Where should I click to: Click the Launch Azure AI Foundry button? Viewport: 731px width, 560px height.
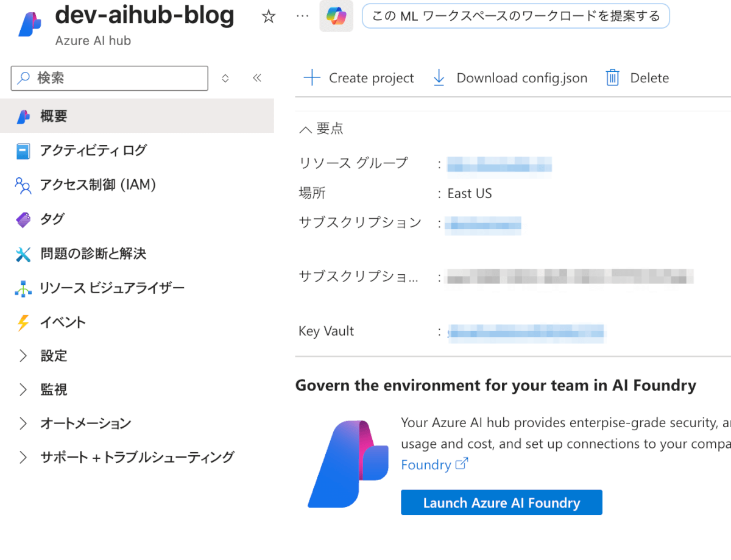point(501,503)
